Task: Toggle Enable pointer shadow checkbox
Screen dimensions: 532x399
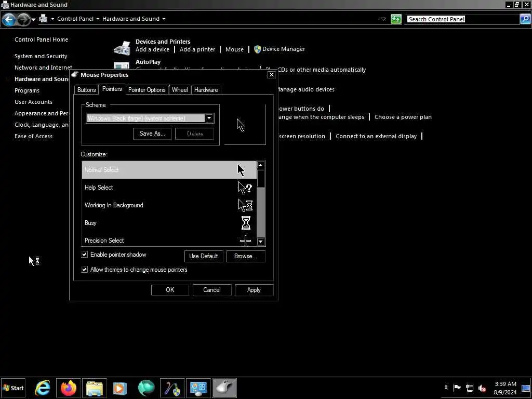Action: click(85, 254)
